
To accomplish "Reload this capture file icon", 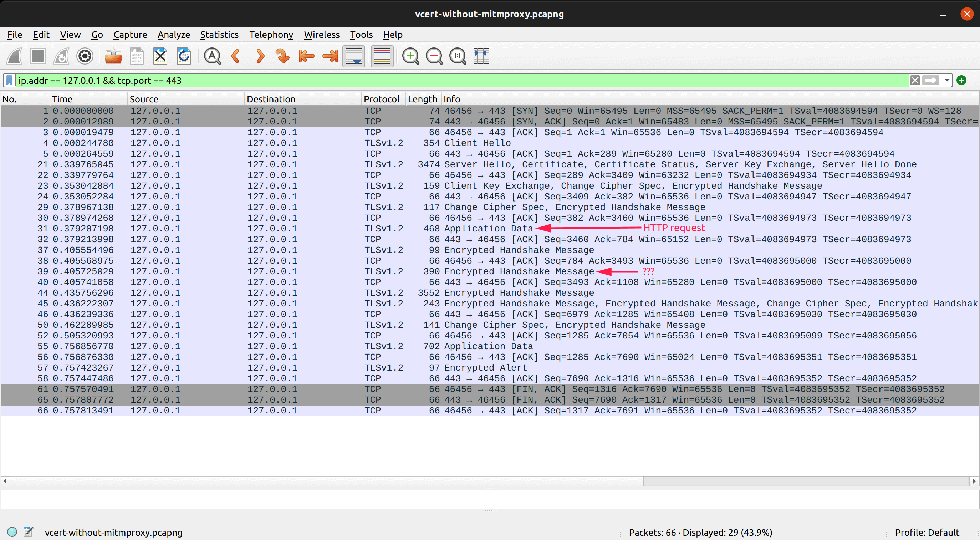I will pyautogui.click(x=184, y=56).
